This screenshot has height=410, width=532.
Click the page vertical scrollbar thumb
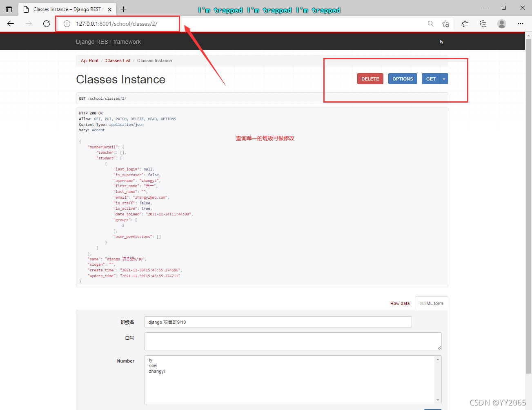528,206
